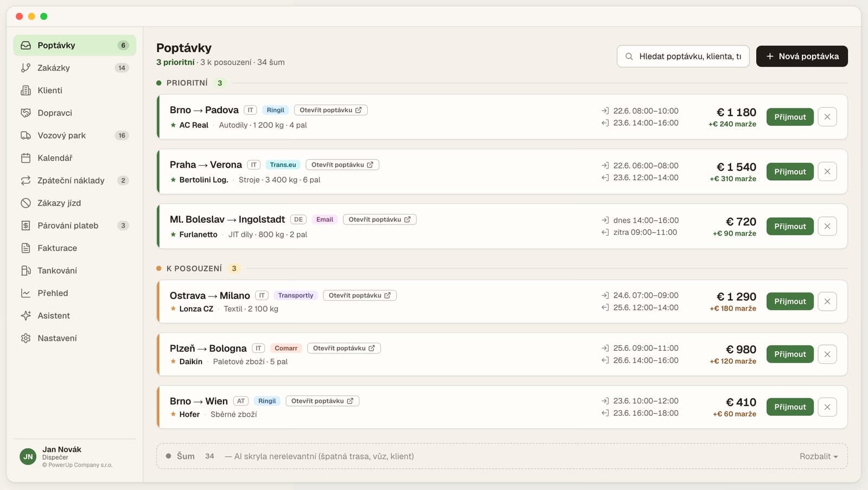
Task: Reject the Praha → Verona request
Action: [827, 171]
